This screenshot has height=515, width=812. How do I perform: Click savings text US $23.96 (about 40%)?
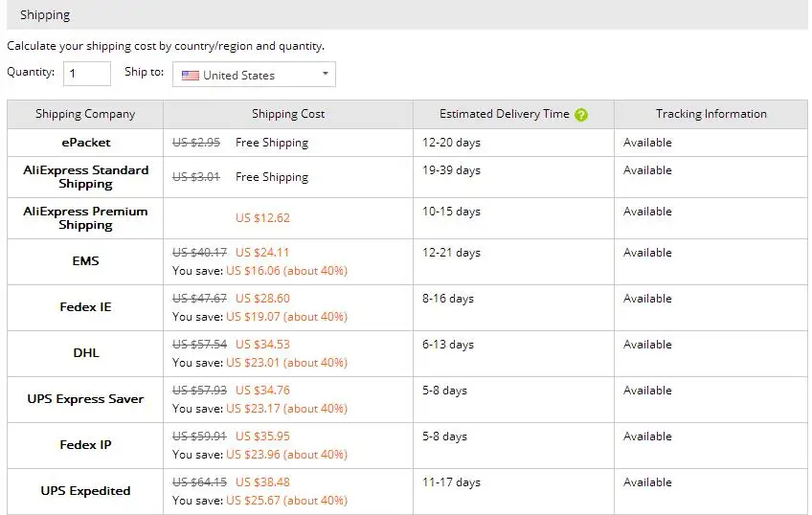point(287,455)
